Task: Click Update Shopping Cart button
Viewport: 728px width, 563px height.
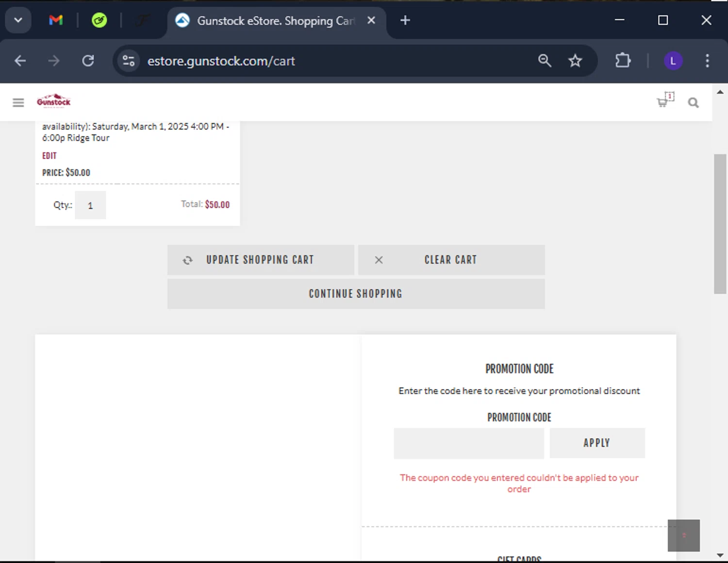Action: click(x=261, y=260)
